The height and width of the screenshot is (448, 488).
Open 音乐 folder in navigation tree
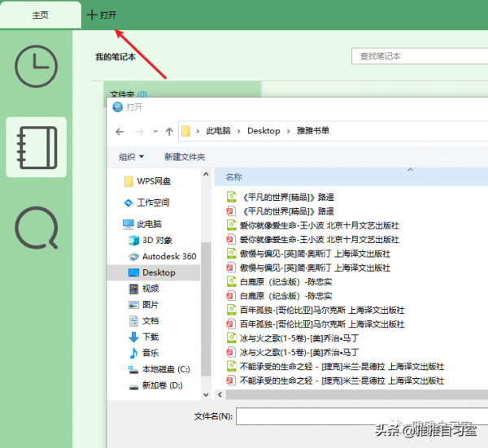click(x=144, y=353)
